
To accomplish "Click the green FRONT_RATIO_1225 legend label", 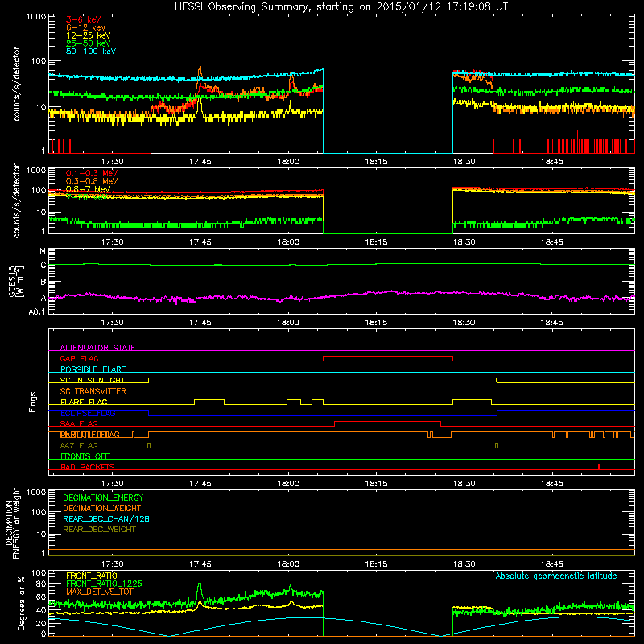I will (x=104, y=584).
